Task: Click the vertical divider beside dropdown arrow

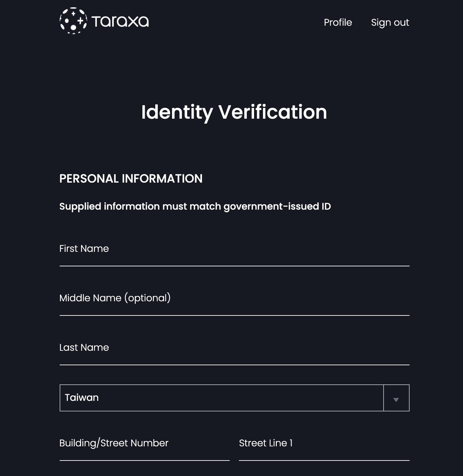Action: 384,398
